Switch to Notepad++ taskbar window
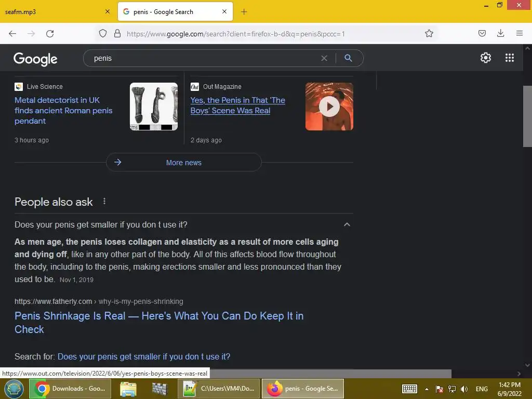 point(219,389)
